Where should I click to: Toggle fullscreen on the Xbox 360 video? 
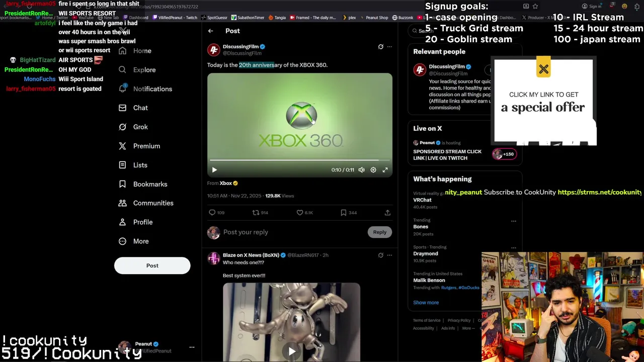pyautogui.click(x=385, y=170)
